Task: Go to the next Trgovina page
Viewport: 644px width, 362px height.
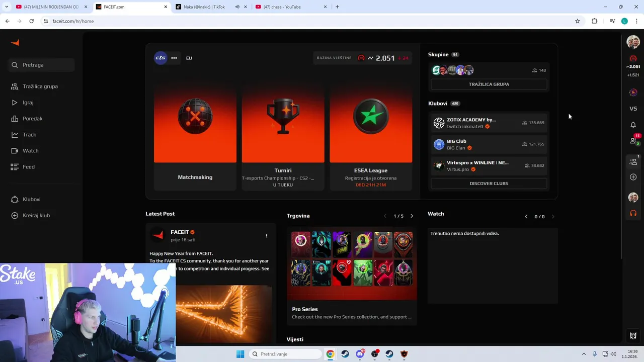Action: point(412,216)
